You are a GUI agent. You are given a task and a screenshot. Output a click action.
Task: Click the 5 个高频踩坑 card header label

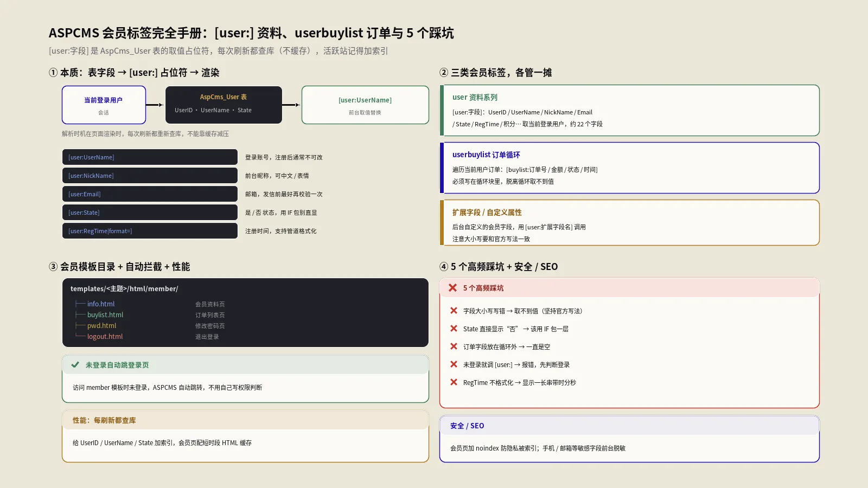click(483, 288)
